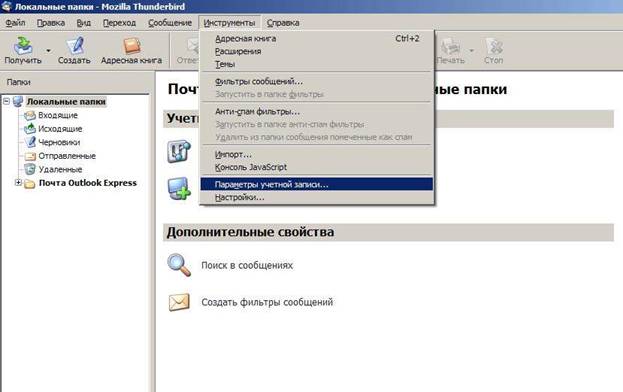623x392 pixels.
Task: Select Локальные папки in folder tree
Action: tap(66, 102)
